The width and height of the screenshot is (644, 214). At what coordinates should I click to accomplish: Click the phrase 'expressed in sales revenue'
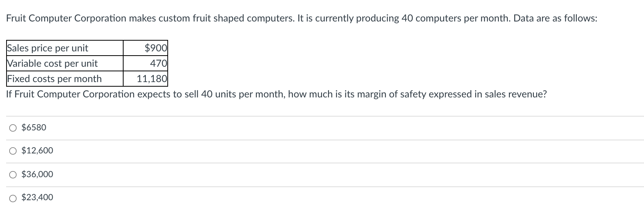tap(492, 94)
